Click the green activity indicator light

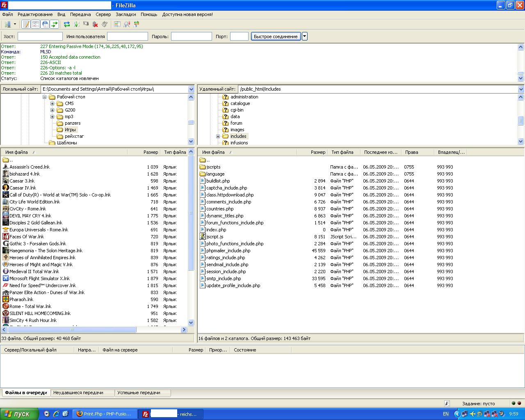[514, 404]
